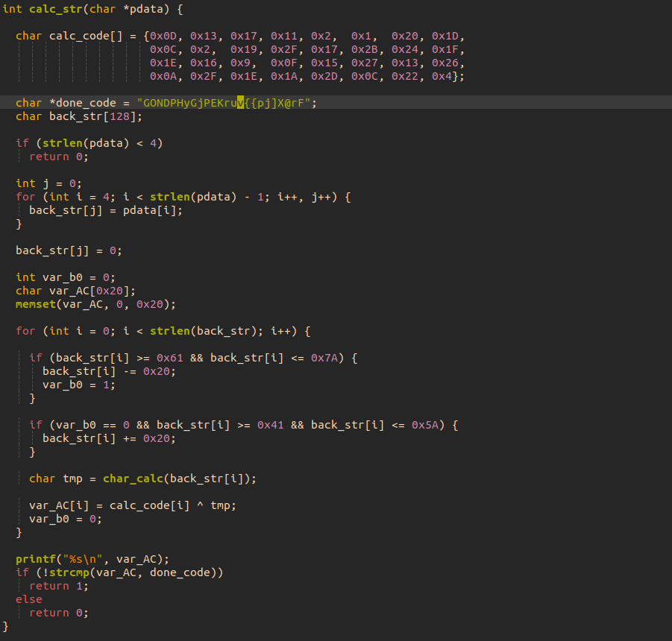
Task: Click the 0x0A array value
Action: (163, 76)
